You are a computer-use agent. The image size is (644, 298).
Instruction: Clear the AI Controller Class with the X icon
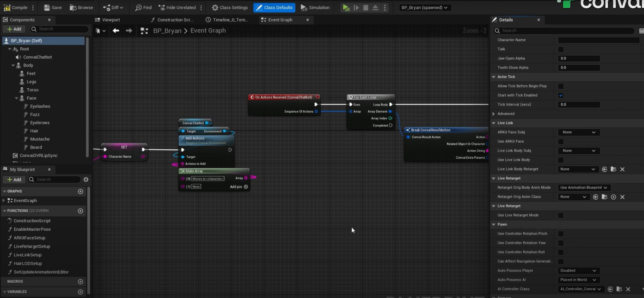click(628, 289)
